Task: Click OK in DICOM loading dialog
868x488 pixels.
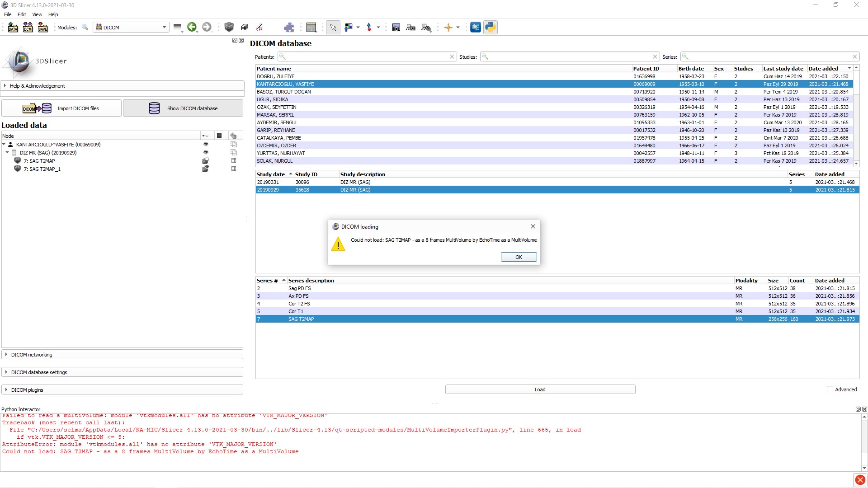Action: pyautogui.click(x=519, y=257)
